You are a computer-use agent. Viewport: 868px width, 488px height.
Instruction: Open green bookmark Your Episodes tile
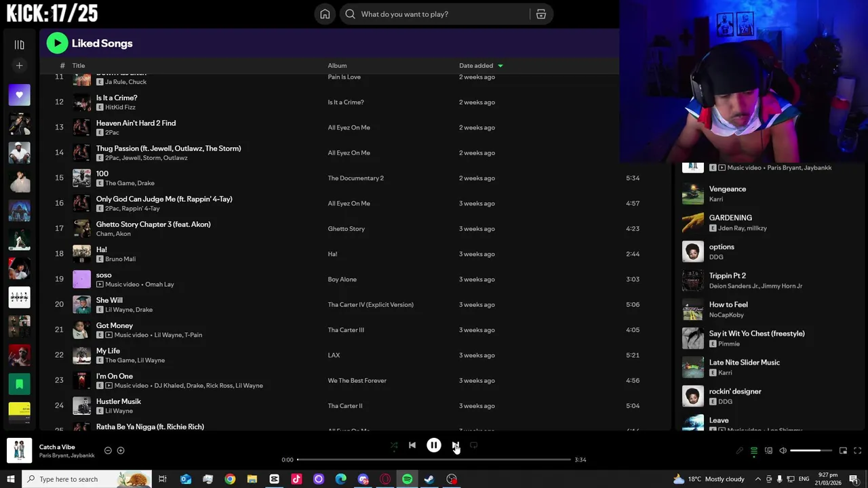pos(19,384)
